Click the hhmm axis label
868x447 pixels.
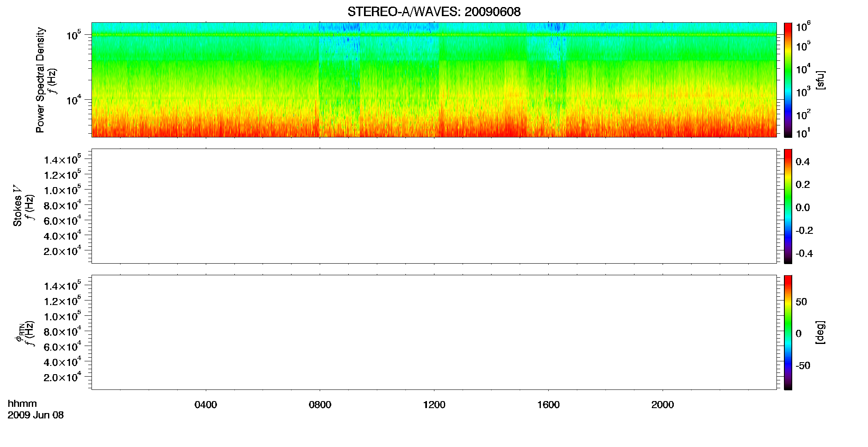[x=22, y=404]
